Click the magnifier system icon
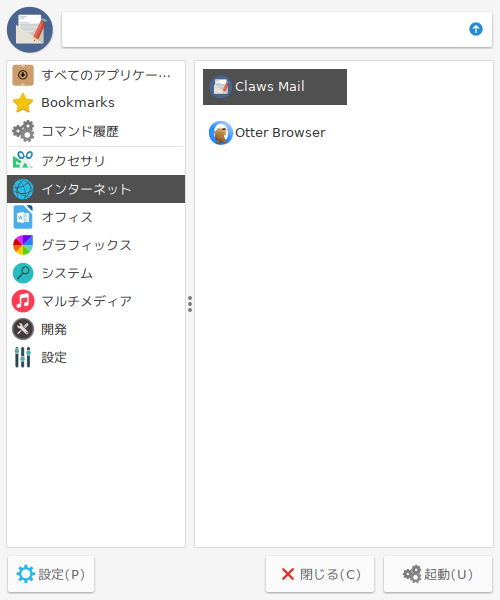The image size is (500, 600). coord(23,273)
